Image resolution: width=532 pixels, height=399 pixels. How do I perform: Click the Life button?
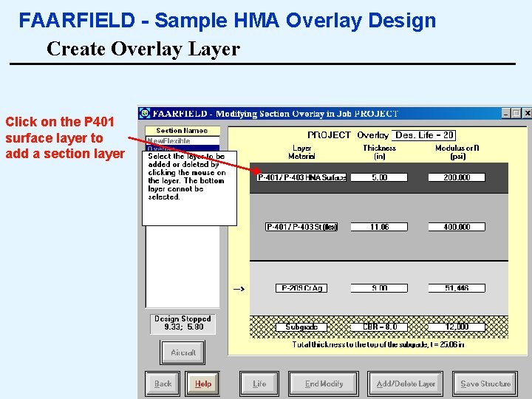click(259, 383)
